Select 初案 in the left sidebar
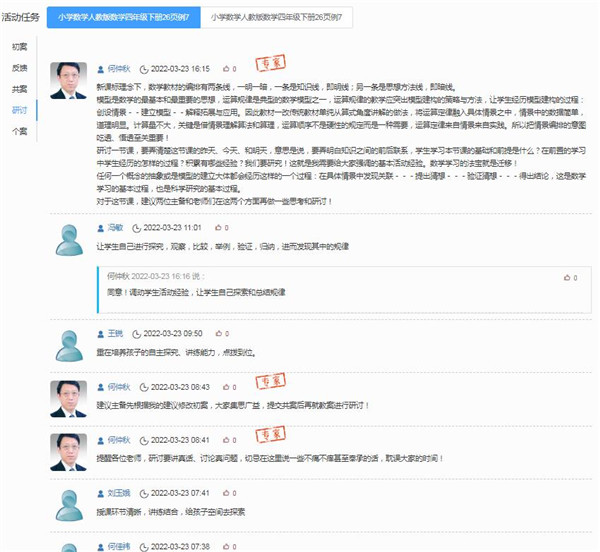600x552 pixels. [x=20, y=46]
